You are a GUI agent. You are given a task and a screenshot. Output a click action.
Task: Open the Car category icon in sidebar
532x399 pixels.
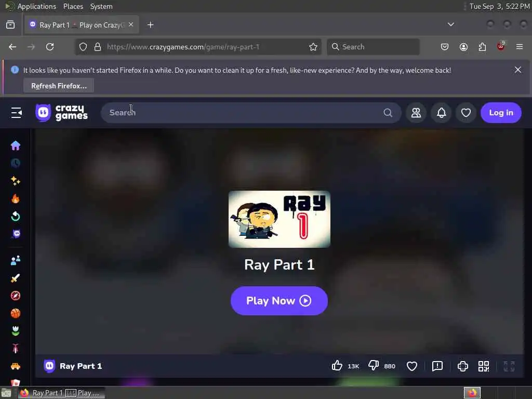coord(15,366)
